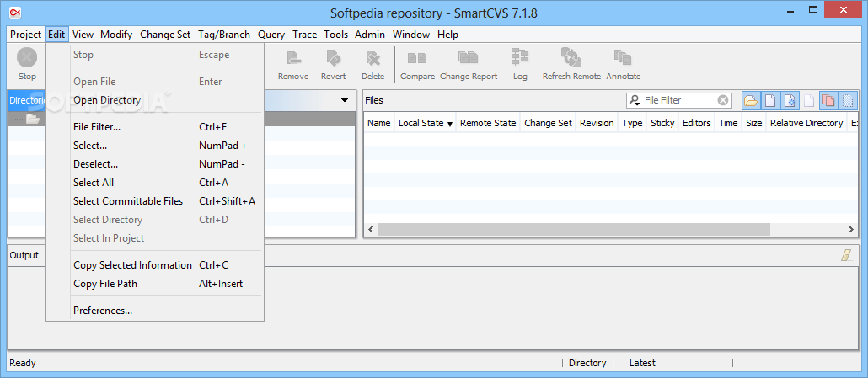
Task: Open the Admin menu
Action: (370, 35)
